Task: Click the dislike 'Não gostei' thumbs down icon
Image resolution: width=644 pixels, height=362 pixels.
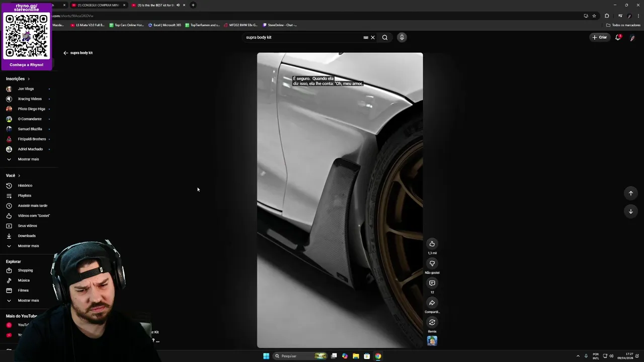Action: 432,263
